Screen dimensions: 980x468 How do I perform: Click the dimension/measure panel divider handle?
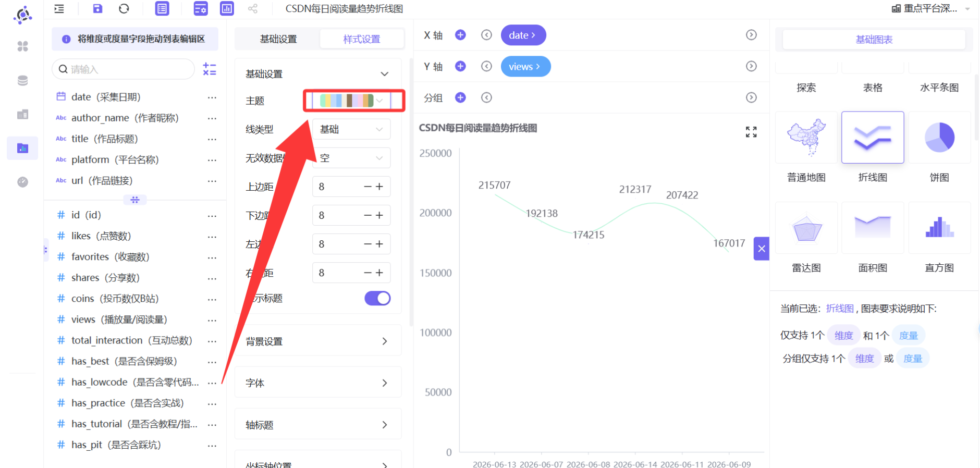pos(135,200)
